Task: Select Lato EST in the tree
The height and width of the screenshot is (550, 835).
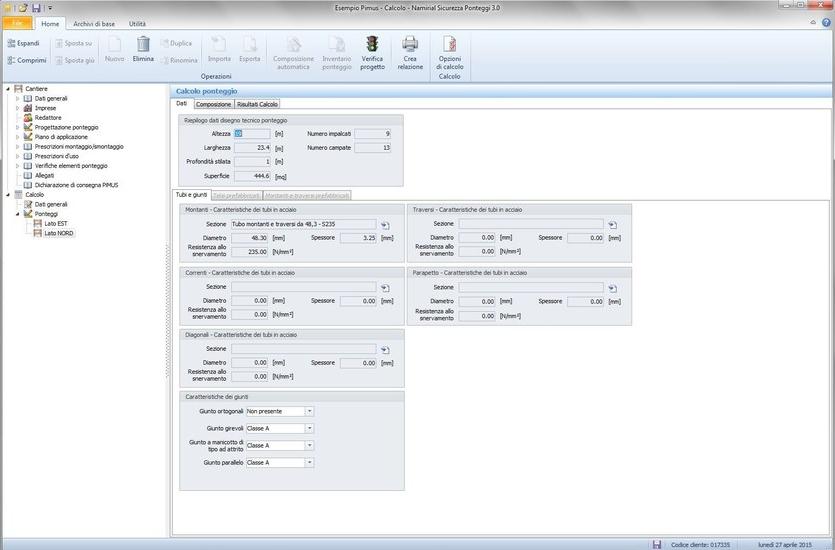Action: 56,223
